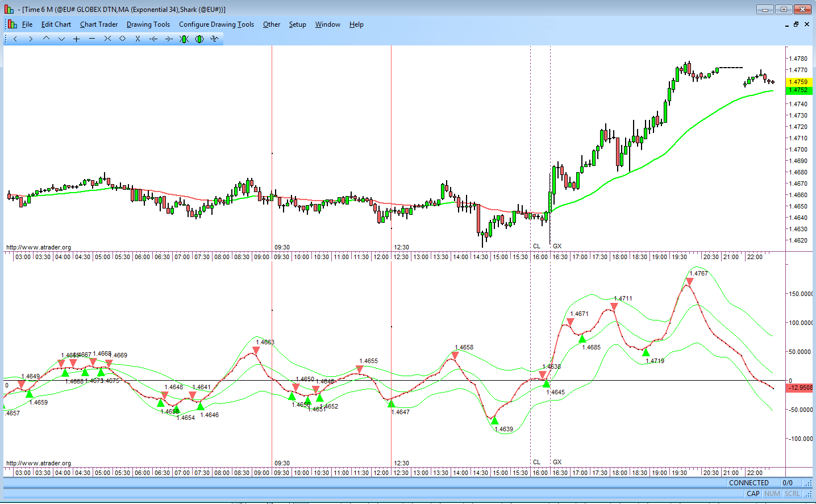Click the left arrow with dash icon
This screenshot has height=504, width=816.
pos(153,39)
